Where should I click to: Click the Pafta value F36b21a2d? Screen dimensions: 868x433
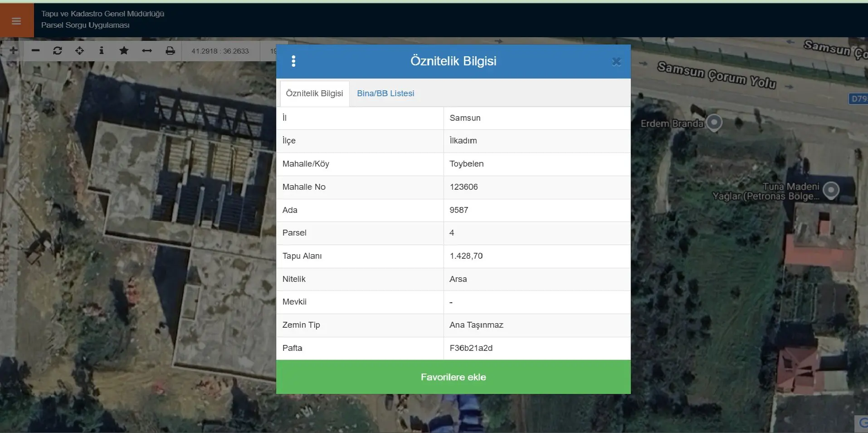(471, 348)
